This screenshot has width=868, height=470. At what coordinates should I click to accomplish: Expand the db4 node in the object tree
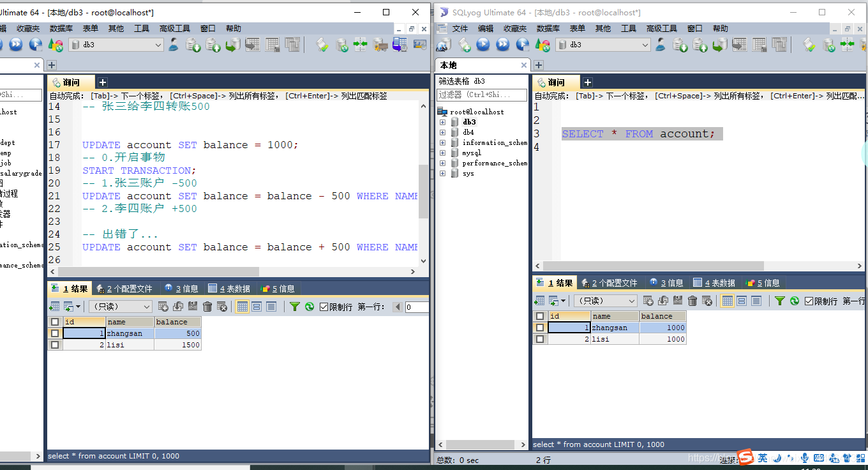[x=442, y=132]
